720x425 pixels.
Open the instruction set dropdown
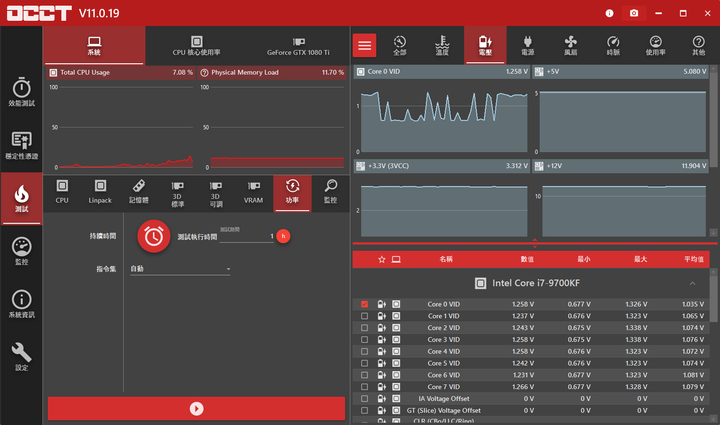[180, 269]
